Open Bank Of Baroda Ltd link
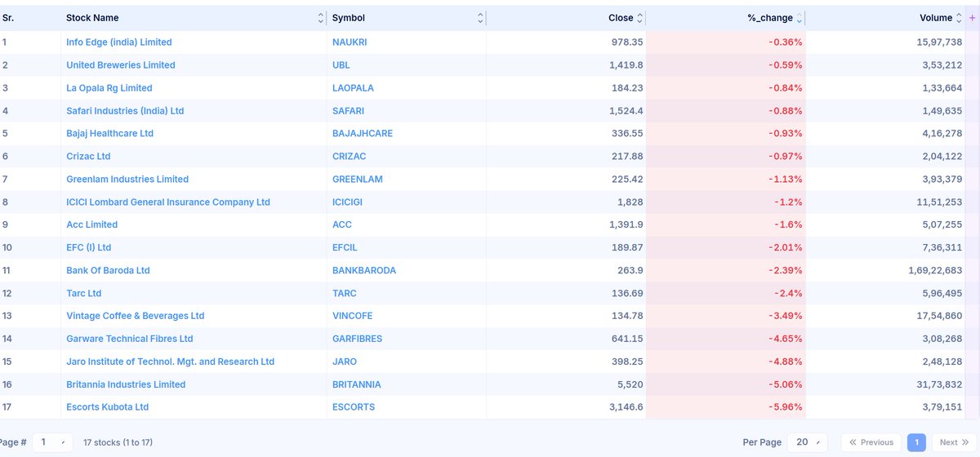Viewport: 980px width, 457px height. [108, 270]
